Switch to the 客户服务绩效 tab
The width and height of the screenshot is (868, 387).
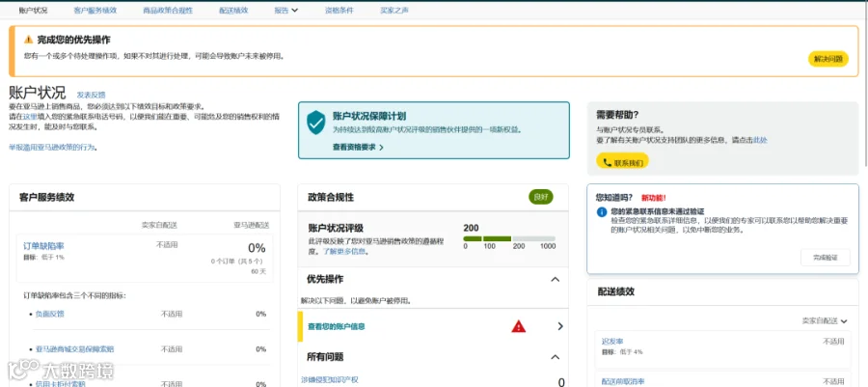pos(95,10)
